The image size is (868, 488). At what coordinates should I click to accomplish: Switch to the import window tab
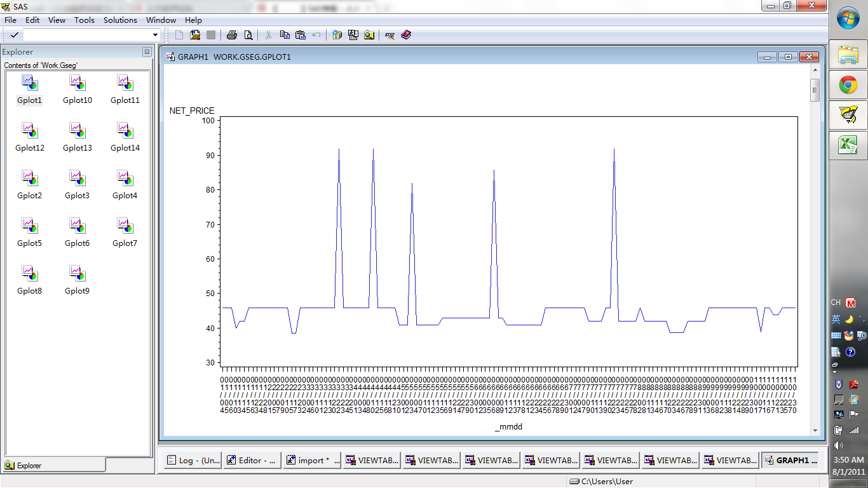(311, 460)
